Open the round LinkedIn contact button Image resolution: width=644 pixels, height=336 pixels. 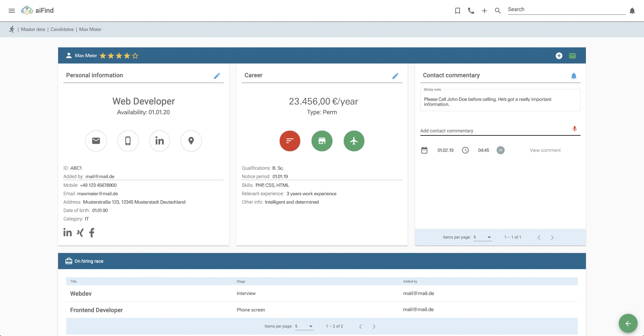[x=159, y=141]
